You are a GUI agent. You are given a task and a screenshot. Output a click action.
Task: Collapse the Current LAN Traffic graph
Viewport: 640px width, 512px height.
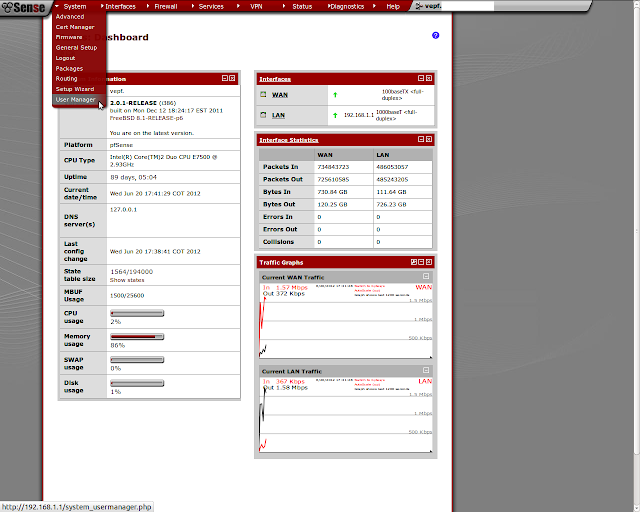[x=426, y=370]
